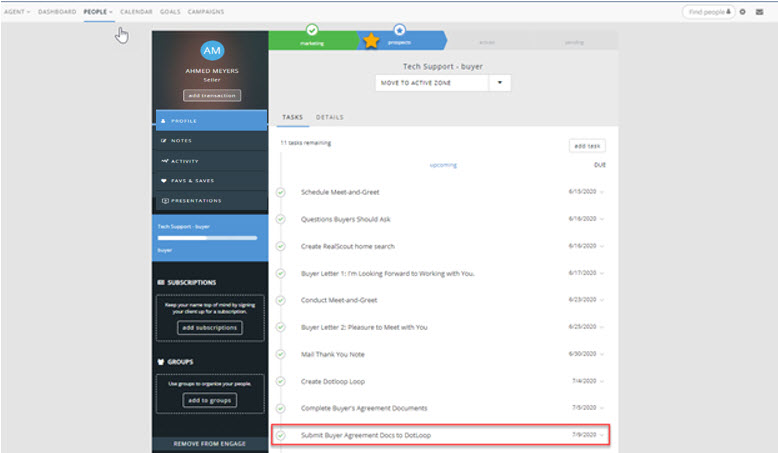Screen dimensions: 778x453
Task: Click the Subscriptions section icon
Action: click(x=161, y=282)
